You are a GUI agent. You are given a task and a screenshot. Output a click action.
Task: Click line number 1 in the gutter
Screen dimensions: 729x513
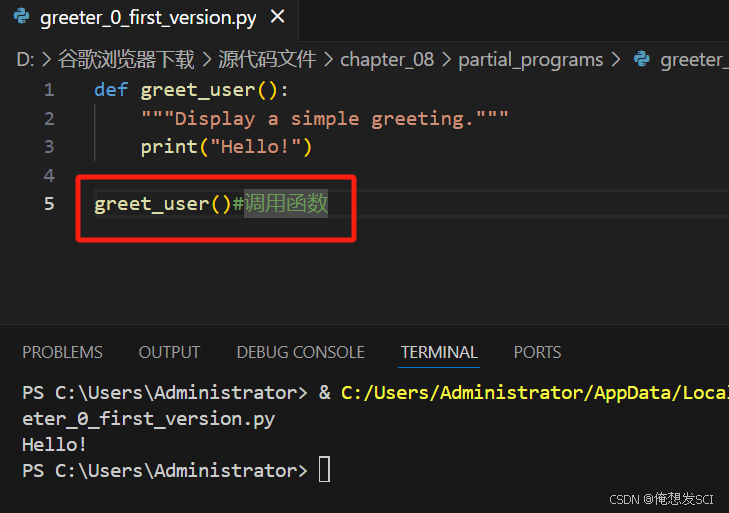[x=49, y=90]
